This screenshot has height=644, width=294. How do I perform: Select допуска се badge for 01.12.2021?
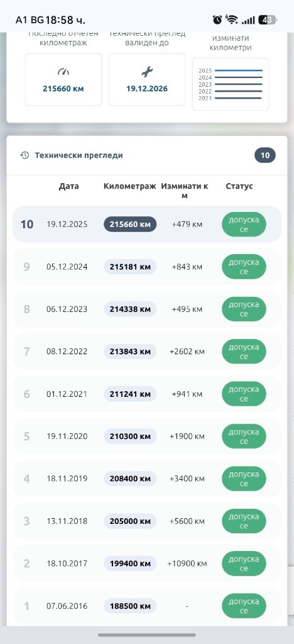pos(244,394)
